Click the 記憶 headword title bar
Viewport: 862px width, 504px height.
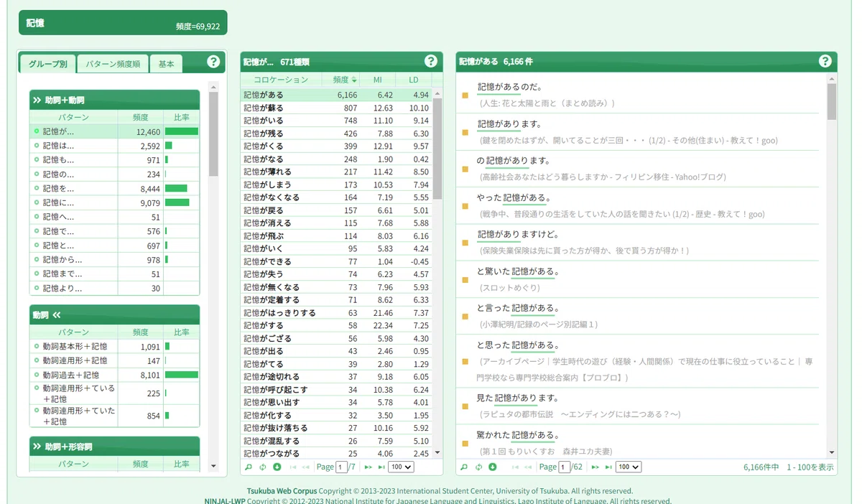tap(123, 23)
